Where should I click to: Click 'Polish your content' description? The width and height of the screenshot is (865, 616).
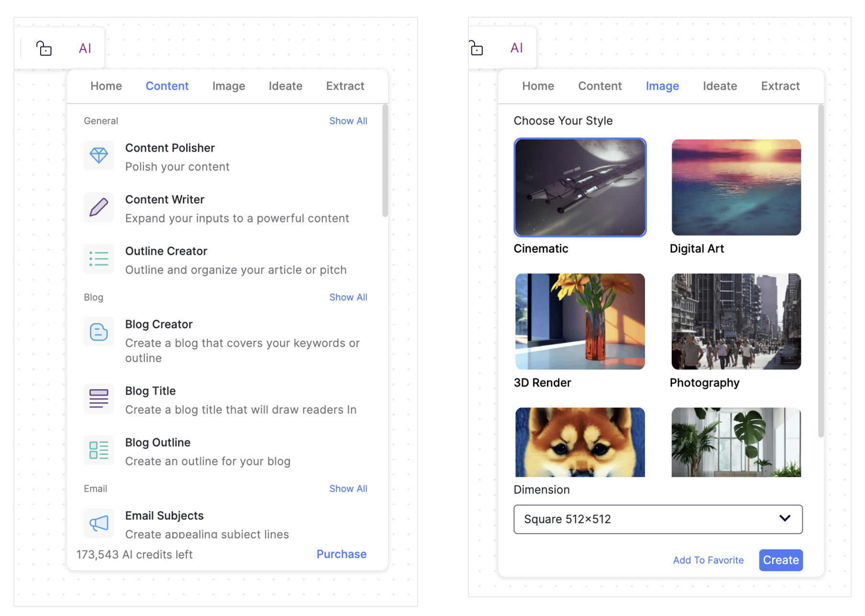pyautogui.click(x=177, y=167)
